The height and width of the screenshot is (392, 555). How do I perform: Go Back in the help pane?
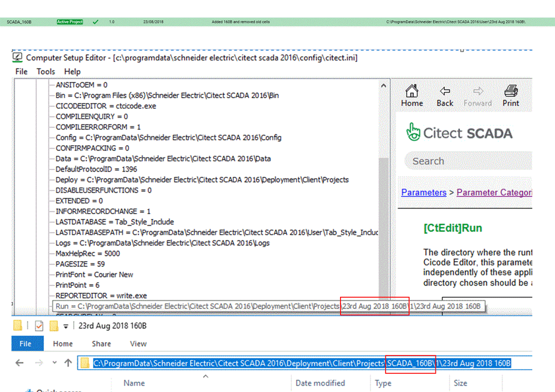point(445,91)
